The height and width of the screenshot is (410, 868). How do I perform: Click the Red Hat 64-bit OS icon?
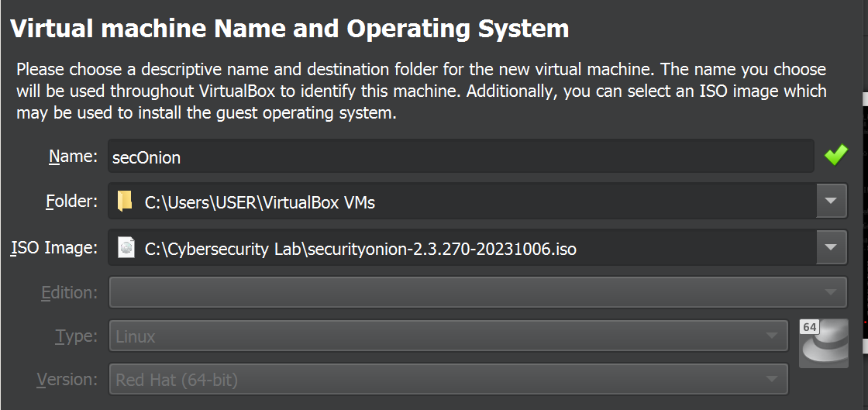click(x=823, y=343)
